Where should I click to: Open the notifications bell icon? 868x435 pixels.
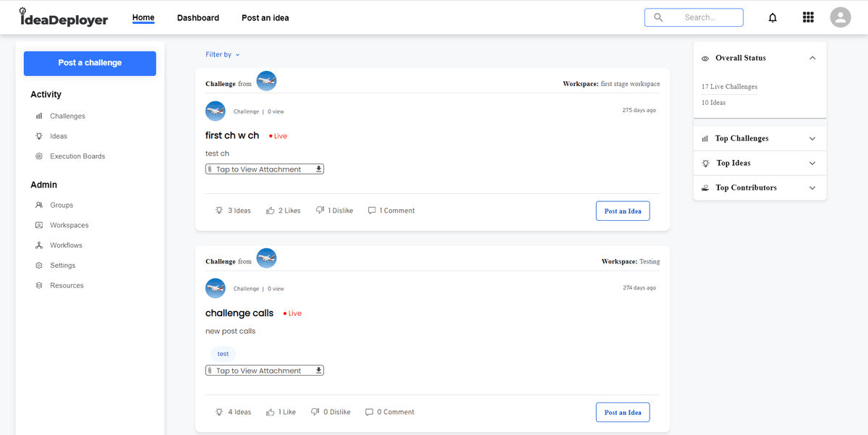pyautogui.click(x=773, y=18)
